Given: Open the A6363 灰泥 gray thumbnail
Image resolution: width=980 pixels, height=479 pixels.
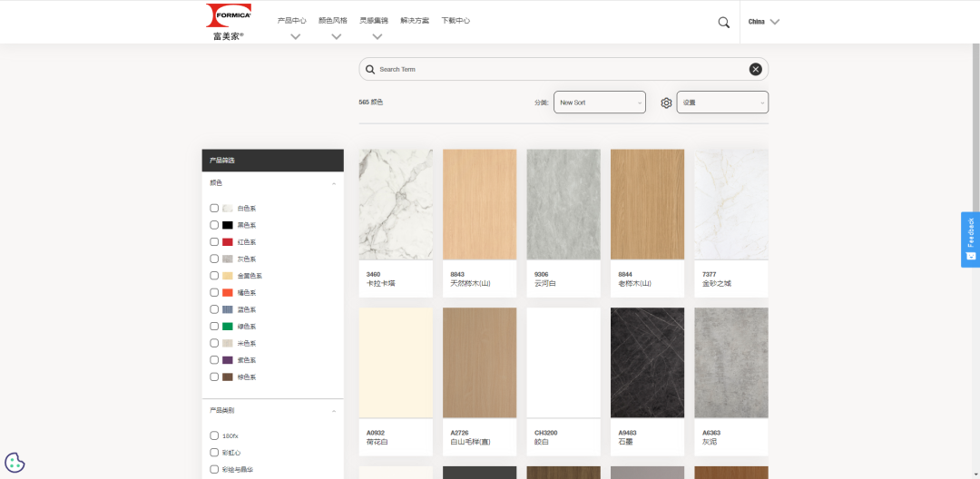Looking at the screenshot, I should pos(731,362).
